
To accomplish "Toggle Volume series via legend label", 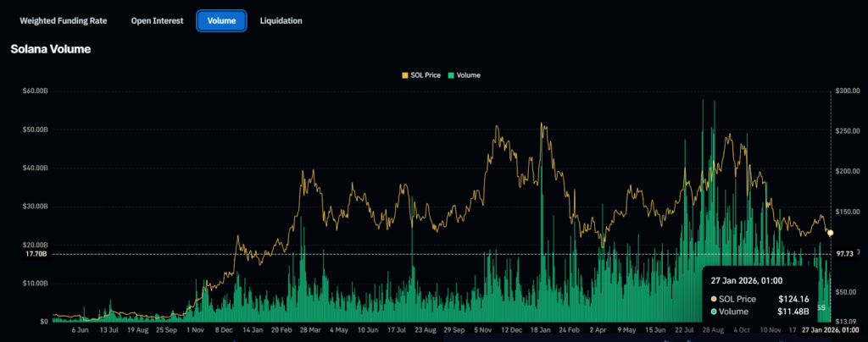I will click(469, 75).
